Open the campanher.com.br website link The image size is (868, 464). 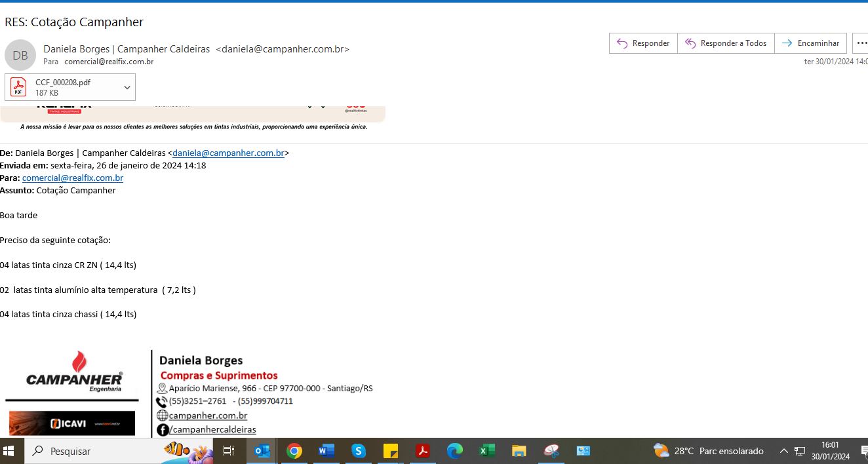click(x=208, y=416)
